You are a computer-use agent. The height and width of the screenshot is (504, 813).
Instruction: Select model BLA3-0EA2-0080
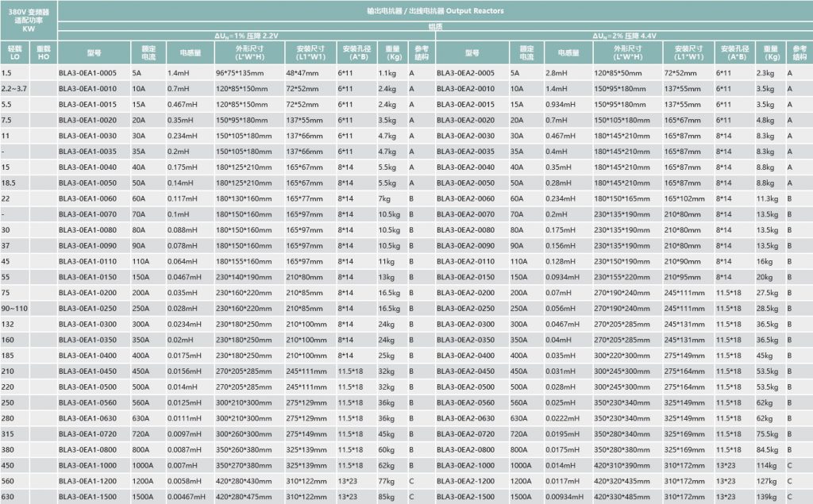click(x=465, y=229)
